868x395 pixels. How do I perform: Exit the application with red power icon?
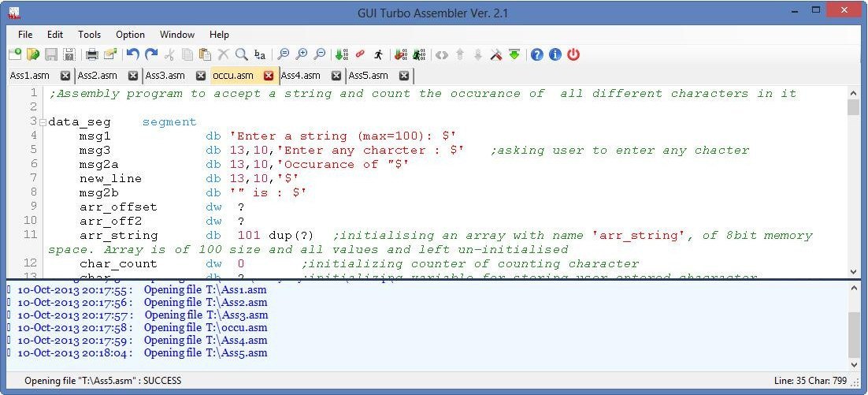[573, 54]
